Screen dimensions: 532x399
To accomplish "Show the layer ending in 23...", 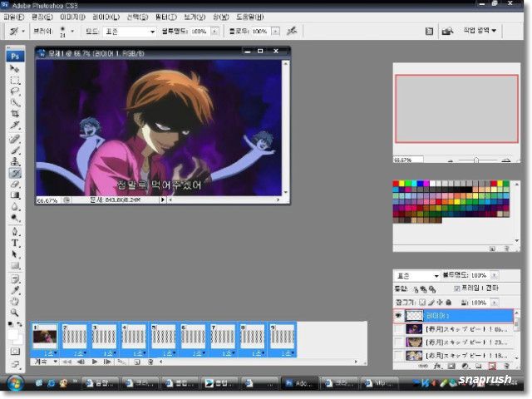I will [x=399, y=342].
